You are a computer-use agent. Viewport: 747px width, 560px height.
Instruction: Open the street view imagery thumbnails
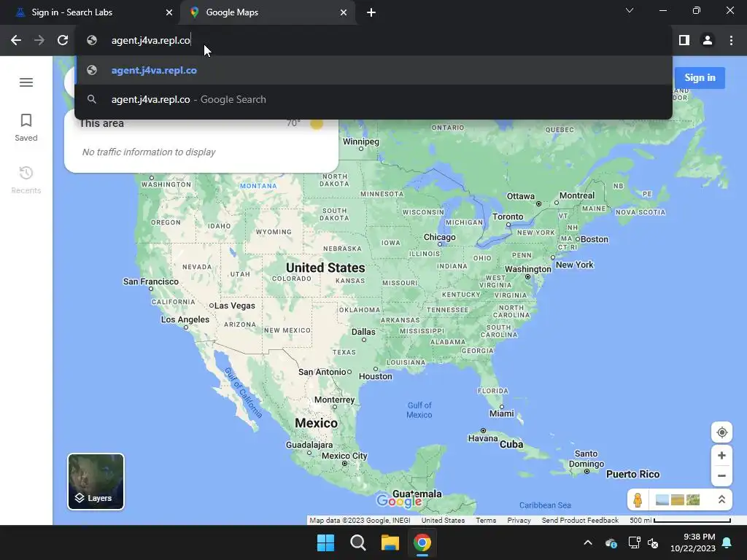pos(678,500)
